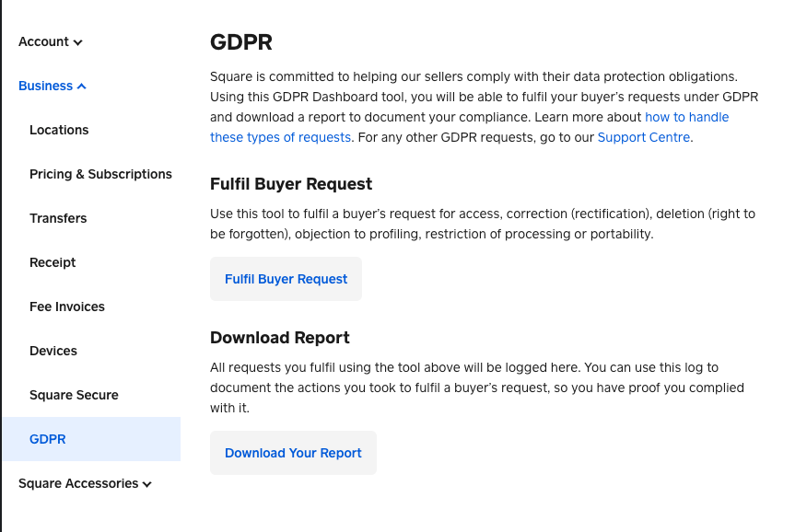Viewport: 795px width, 532px height.
Task: Click the Download Report section heading
Action: pyautogui.click(x=280, y=338)
